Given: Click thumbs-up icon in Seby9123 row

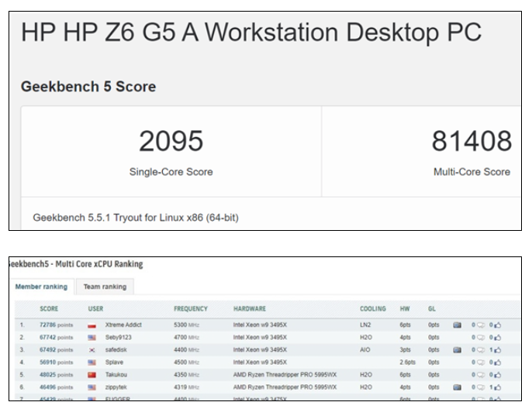Looking at the screenshot, I should pos(498,338).
